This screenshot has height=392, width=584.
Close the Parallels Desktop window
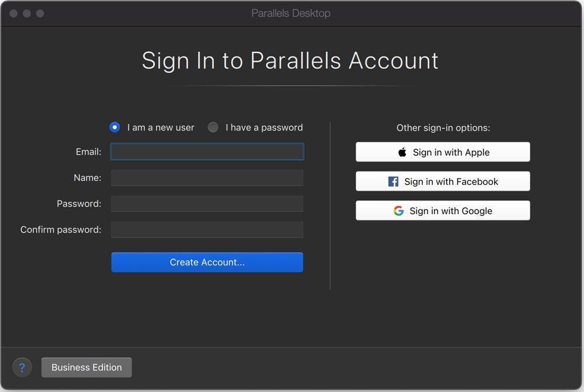(x=13, y=12)
